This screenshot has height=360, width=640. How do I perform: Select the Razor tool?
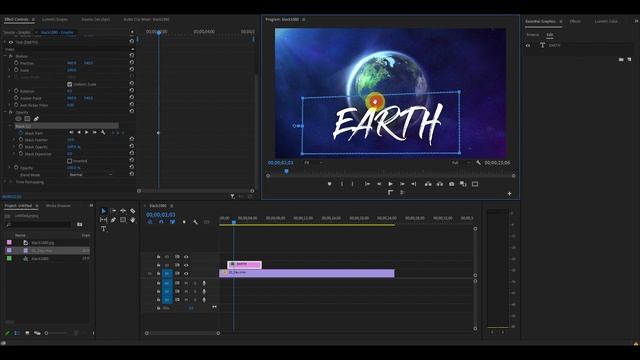(x=133, y=211)
